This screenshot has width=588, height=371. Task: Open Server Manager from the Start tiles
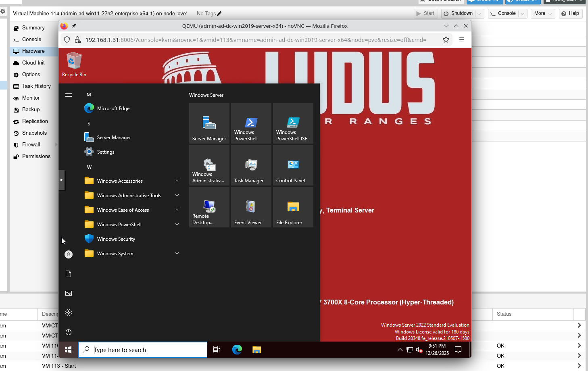click(209, 123)
